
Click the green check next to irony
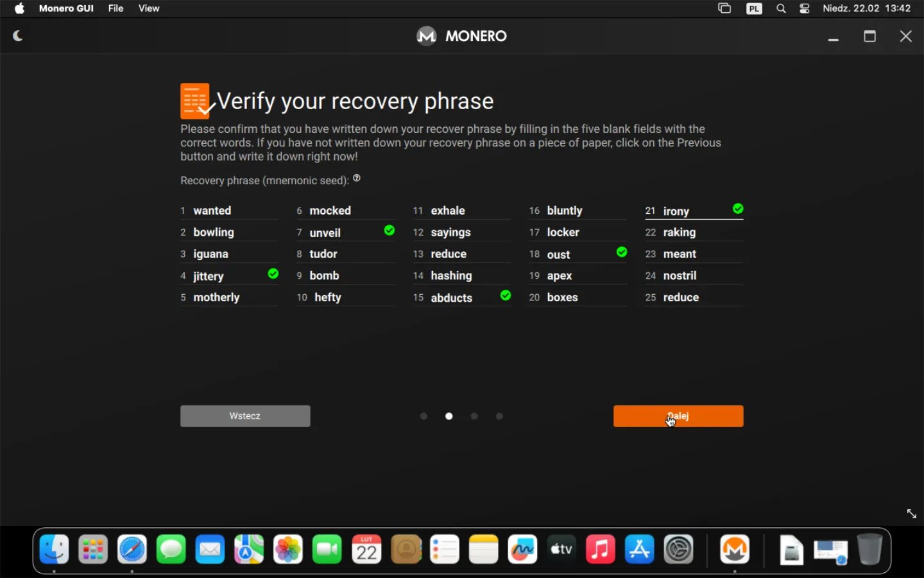(x=739, y=209)
